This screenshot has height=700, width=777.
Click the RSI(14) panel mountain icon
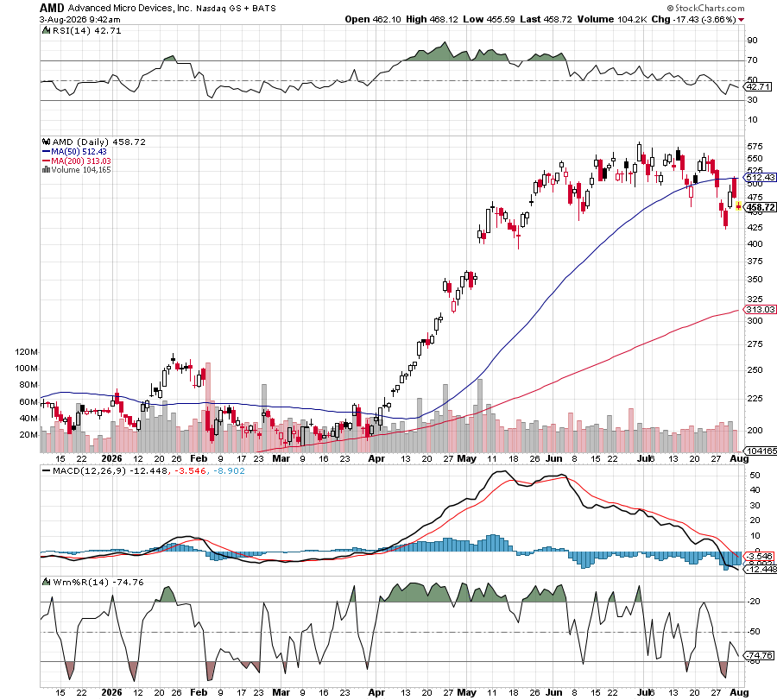click(46, 30)
